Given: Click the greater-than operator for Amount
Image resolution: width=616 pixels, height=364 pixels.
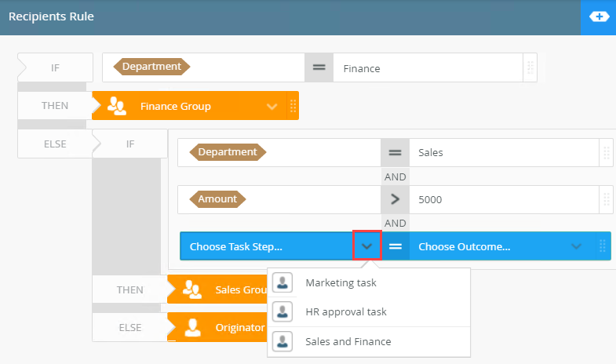Looking at the screenshot, I should click(x=395, y=199).
